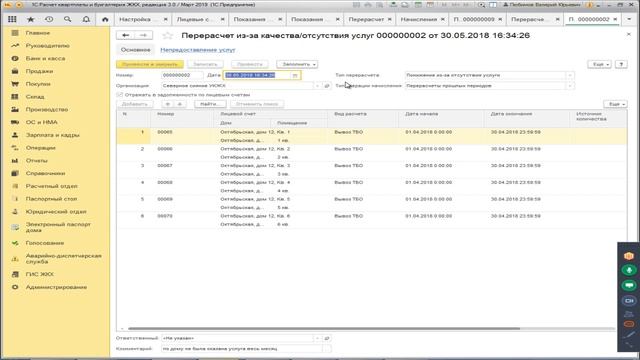
Task: Close the Настройка tab
Action: click(x=165, y=19)
